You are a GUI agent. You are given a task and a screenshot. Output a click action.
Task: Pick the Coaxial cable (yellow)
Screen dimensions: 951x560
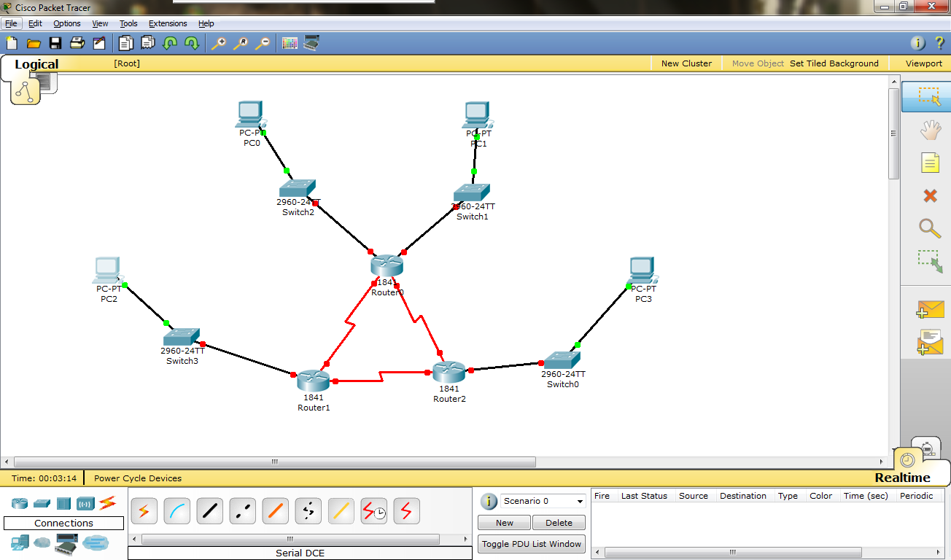(341, 511)
